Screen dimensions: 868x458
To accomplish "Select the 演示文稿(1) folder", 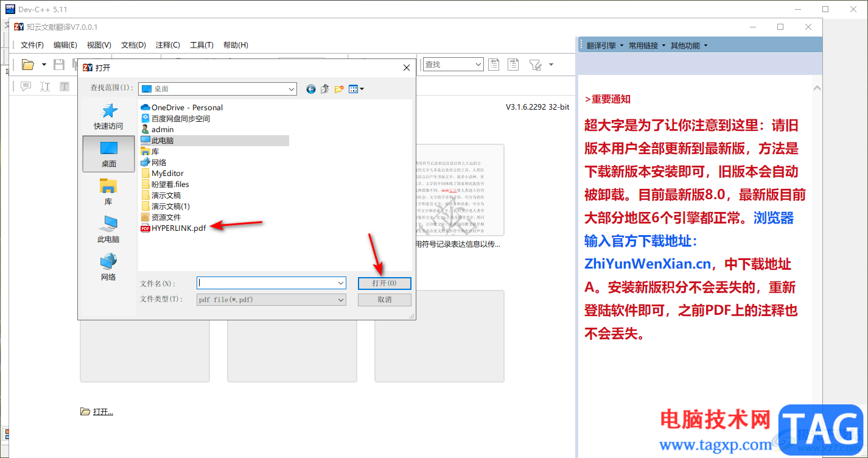I will click(166, 206).
